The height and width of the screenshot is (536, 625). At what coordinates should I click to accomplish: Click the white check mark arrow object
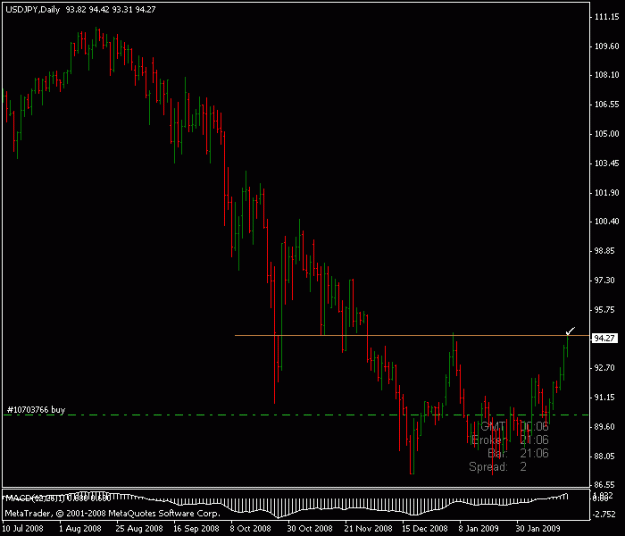click(x=570, y=331)
